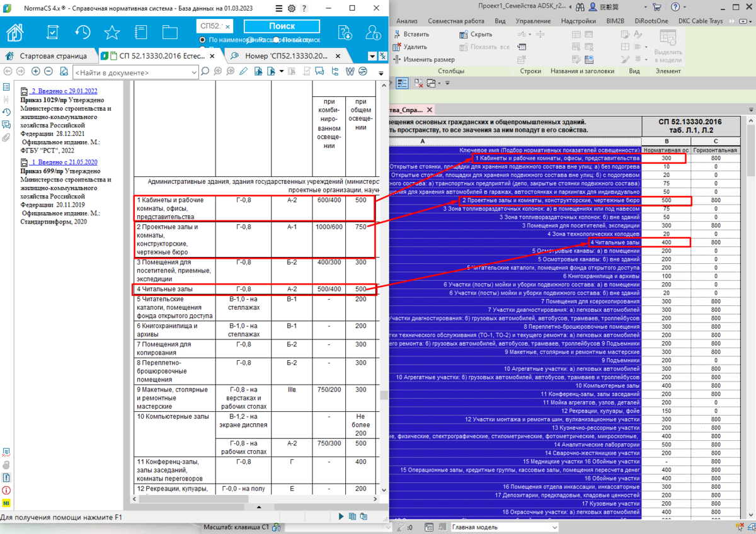Click Удалить column button in Revit
Screen dimensions: 756x534
pos(409,47)
